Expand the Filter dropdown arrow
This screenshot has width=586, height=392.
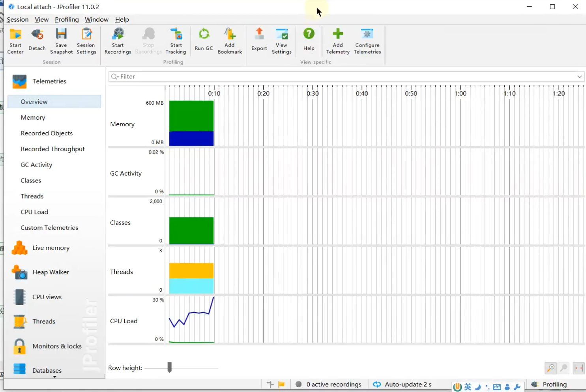(x=580, y=77)
